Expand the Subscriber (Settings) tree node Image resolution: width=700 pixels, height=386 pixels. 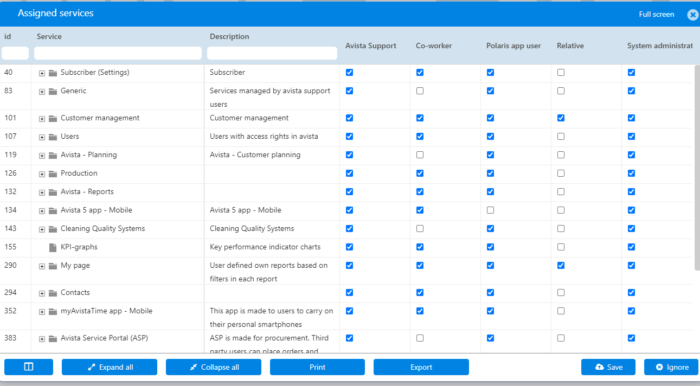(42, 73)
